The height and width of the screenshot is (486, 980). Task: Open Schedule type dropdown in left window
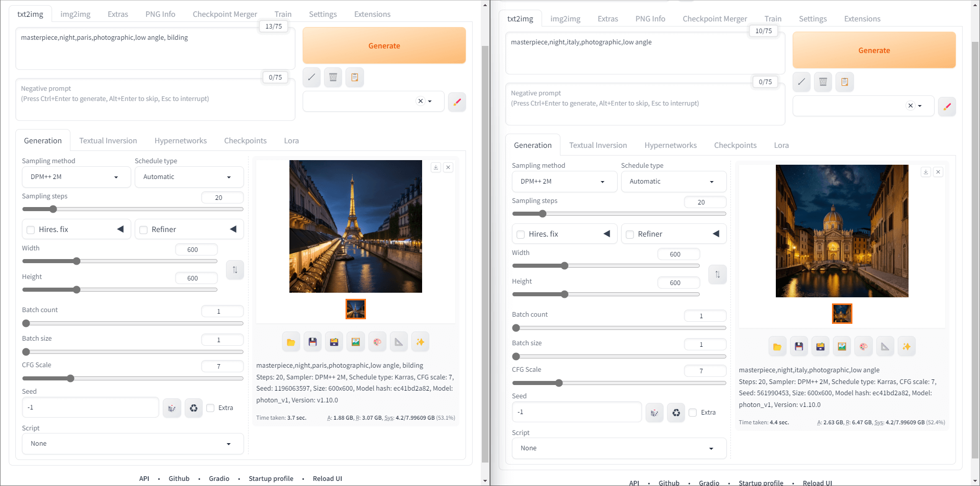(189, 177)
